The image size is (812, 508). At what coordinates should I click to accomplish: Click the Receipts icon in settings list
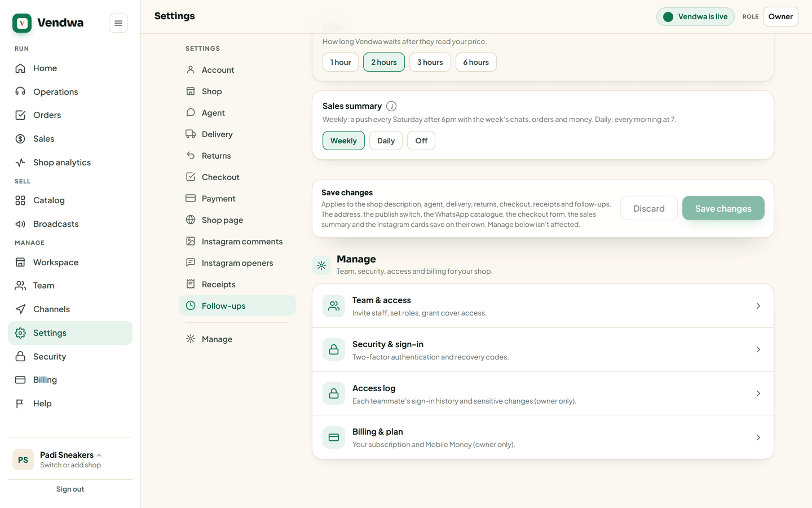tap(191, 284)
